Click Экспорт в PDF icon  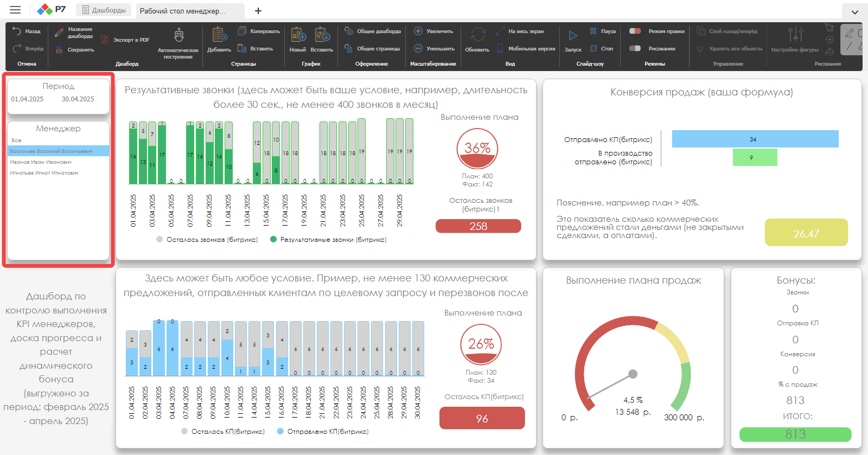click(x=105, y=40)
